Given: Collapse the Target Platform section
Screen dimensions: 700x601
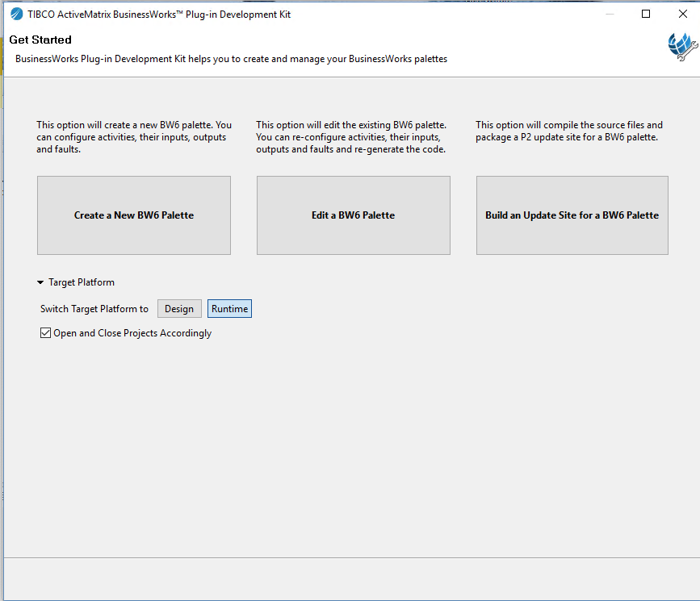Looking at the screenshot, I should point(40,282).
